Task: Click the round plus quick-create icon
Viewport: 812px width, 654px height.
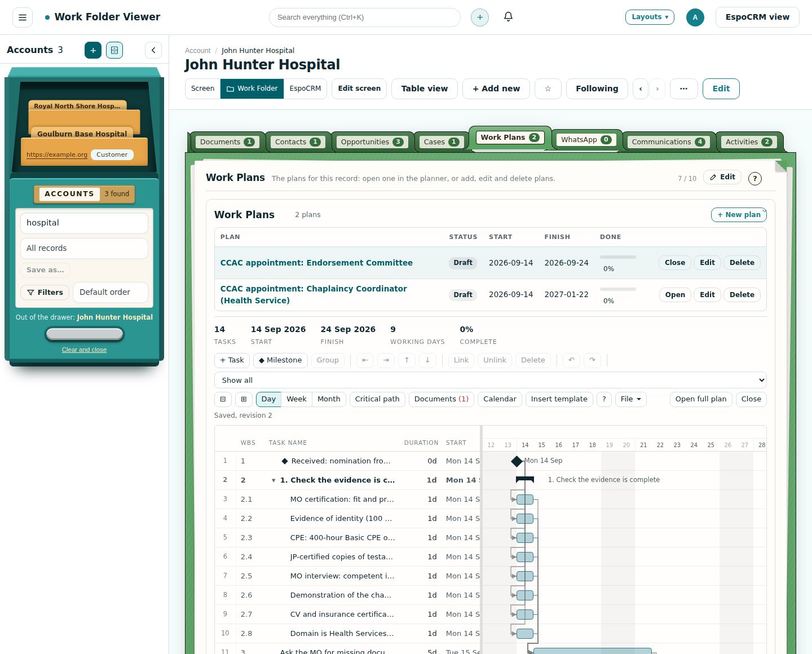Action: (x=480, y=17)
